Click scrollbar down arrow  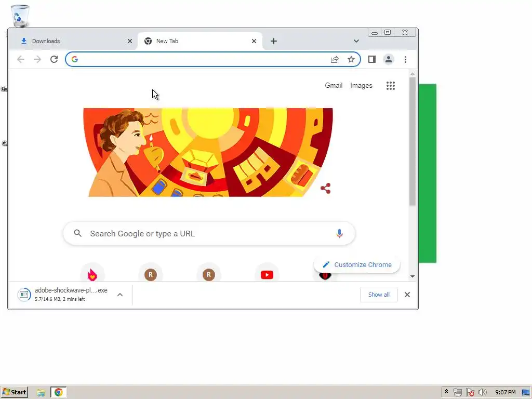pos(412,276)
